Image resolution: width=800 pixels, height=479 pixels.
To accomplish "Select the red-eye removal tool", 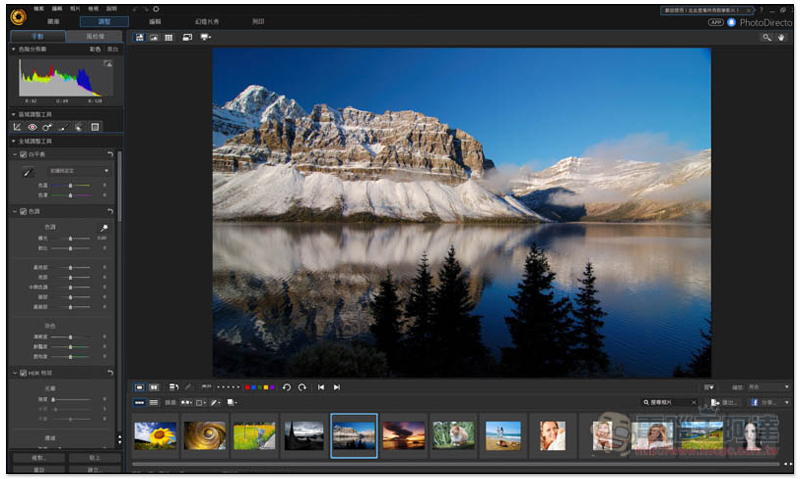I will (x=33, y=127).
